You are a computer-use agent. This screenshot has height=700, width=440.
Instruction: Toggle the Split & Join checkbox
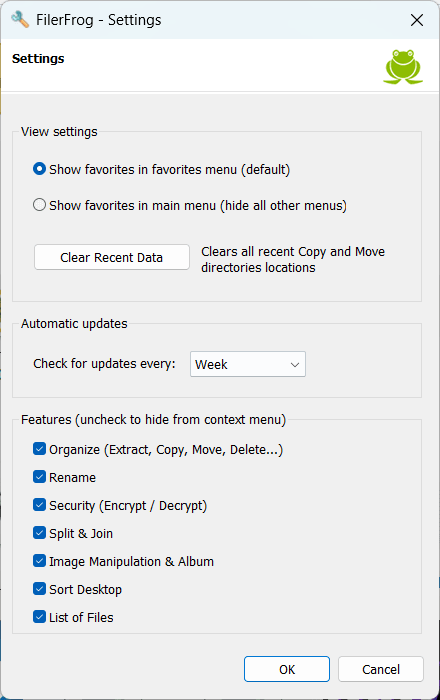click(39, 533)
